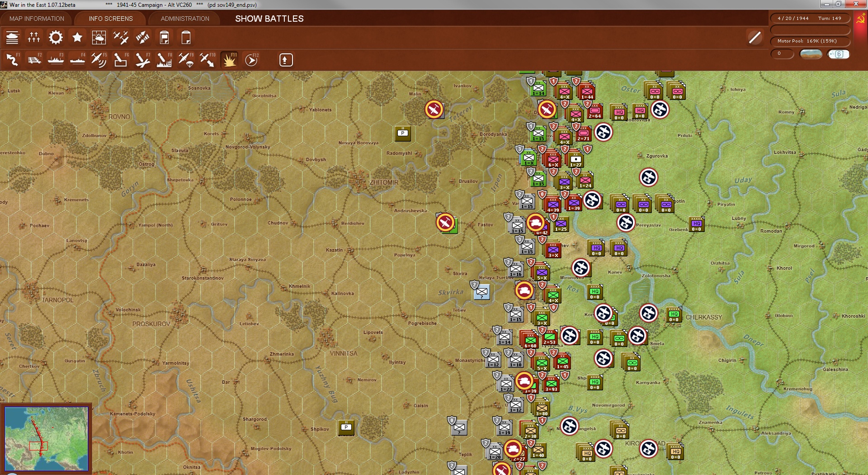Click the ground weather landscape indicator
Screen dimensions: 868x475
coord(811,54)
